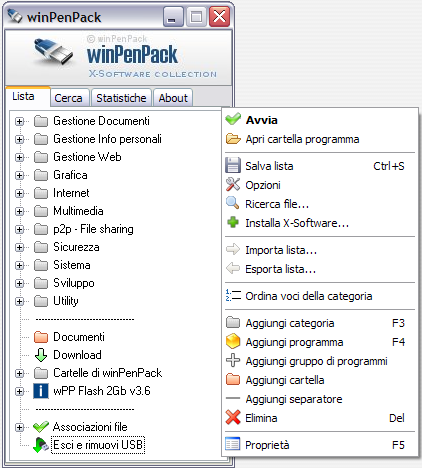Expand the Associazioni file node

click(x=19, y=427)
